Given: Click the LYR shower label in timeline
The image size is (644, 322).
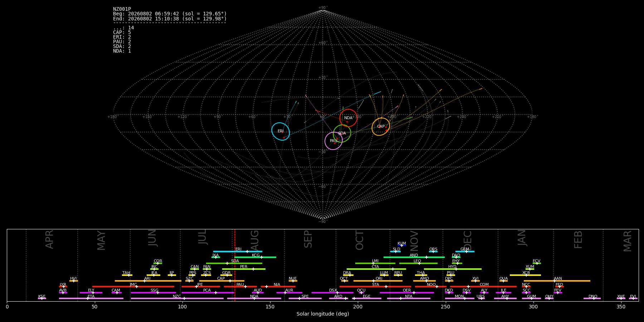Looking at the screenshot, I should click(63, 285).
